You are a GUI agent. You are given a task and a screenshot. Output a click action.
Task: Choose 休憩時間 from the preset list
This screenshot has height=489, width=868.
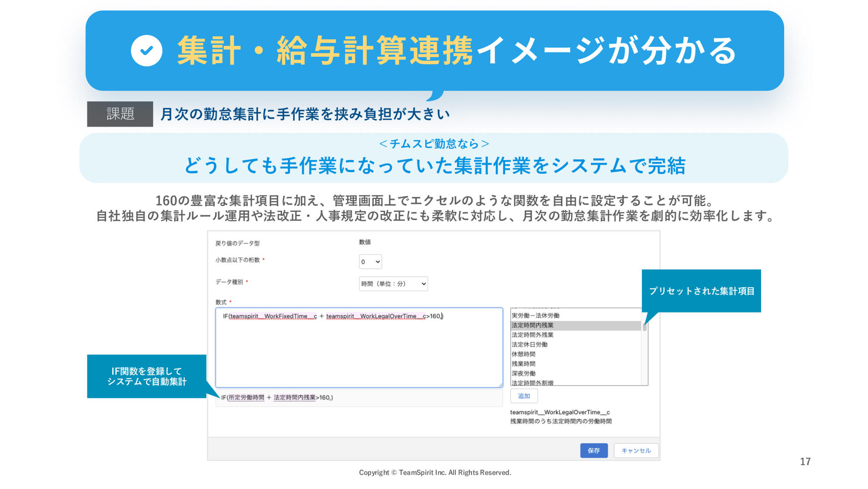[524, 354]
